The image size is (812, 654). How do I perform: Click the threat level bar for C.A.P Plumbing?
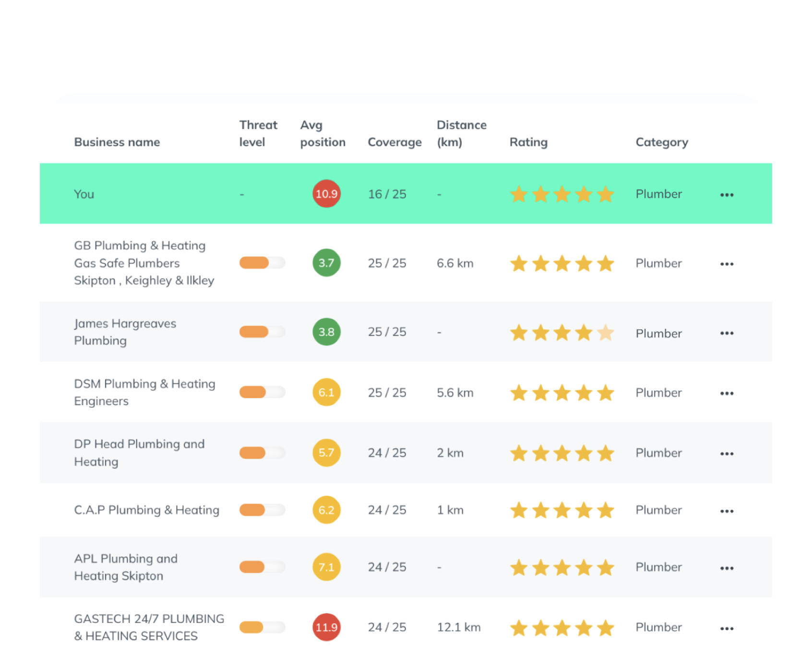[x=262, y=509]
